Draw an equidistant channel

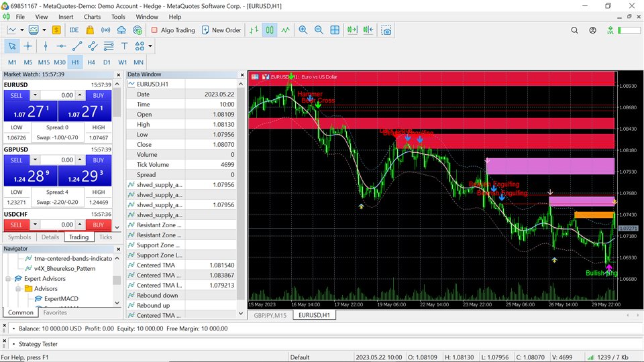(93, 46)
